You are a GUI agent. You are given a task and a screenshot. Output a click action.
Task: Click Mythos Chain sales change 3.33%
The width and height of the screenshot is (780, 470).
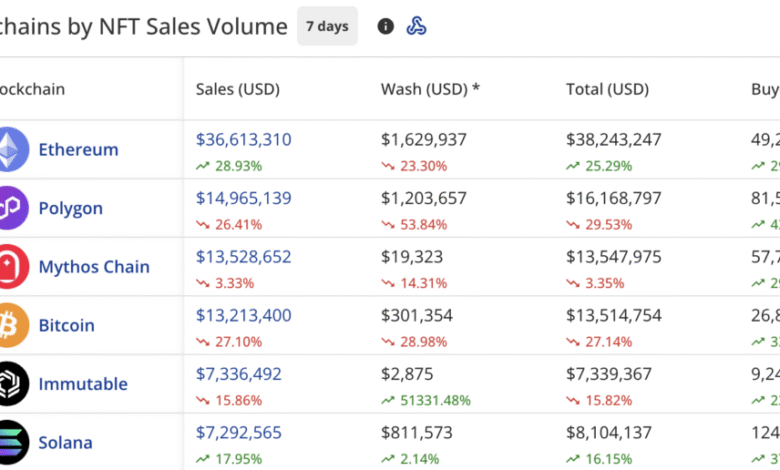(225, 283)
